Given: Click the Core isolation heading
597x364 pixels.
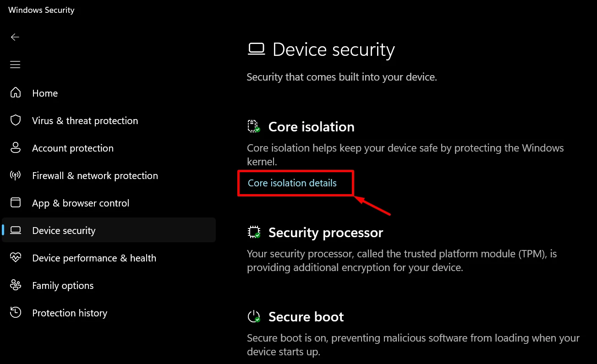Looking at the screenshot, I should coord(311,126).
